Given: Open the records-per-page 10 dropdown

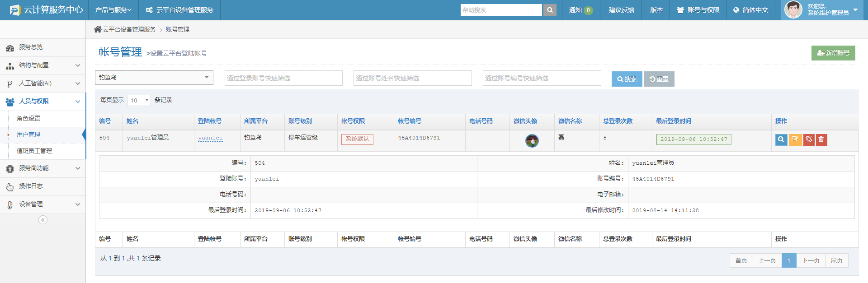Looking at the screenshot, I should click(139, 100).
